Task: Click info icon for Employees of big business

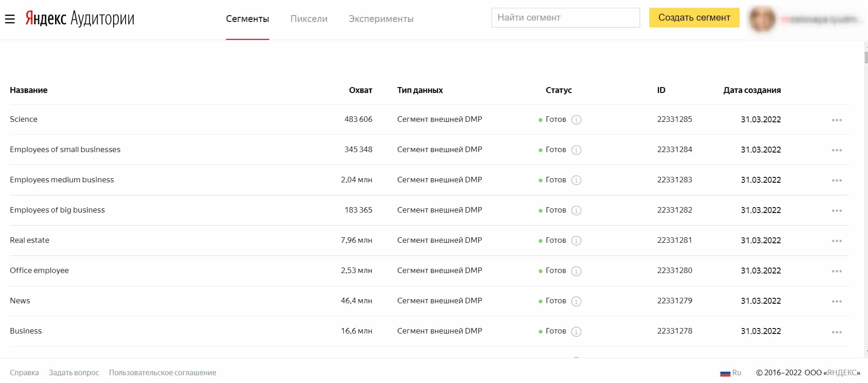Action: pyautogui.click(x=576, y=210)
